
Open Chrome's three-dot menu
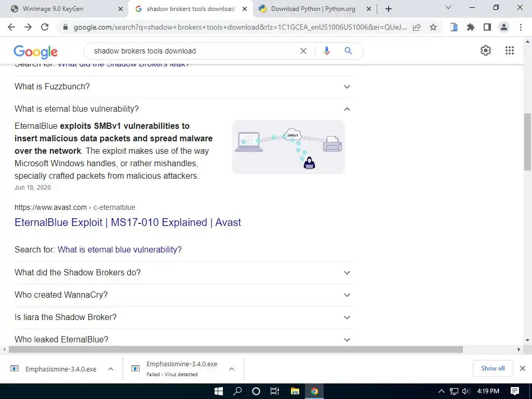coord(521,27)
